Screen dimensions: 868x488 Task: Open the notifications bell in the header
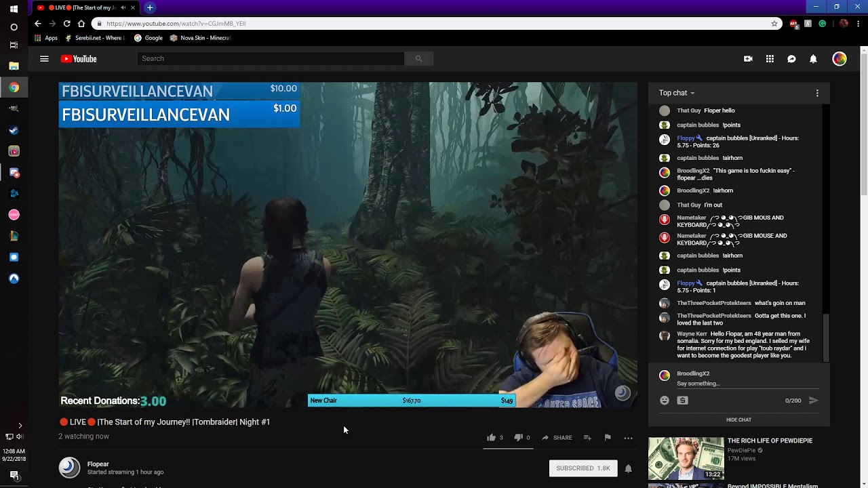pos(813,59)
